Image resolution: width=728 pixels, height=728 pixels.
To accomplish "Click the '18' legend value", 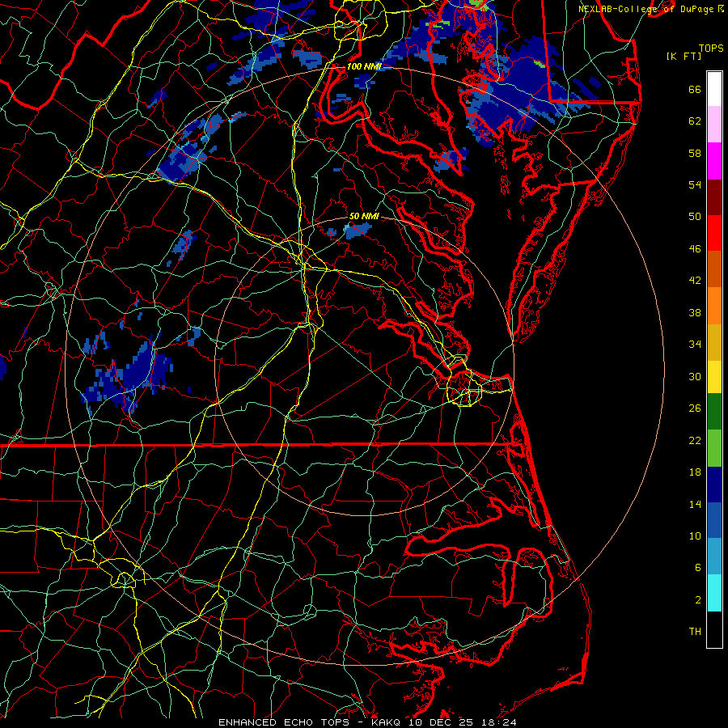I will coord(695,472).
